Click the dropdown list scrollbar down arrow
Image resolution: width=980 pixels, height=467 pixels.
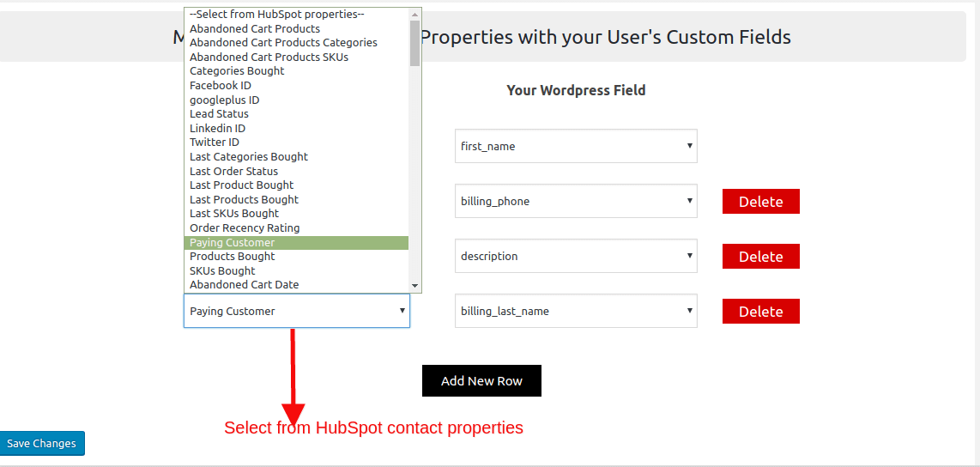(x=415, y=286)
